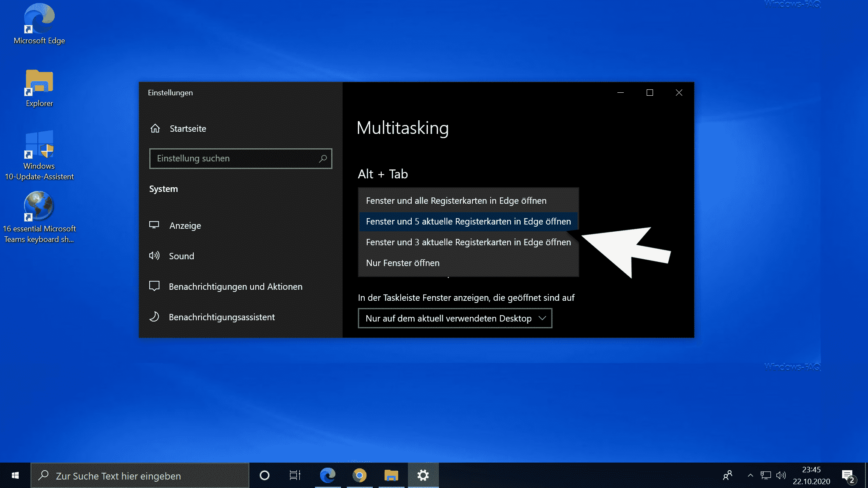Viewport: 868px width, 488px height.
Task: Click the taskbar search box Zur Suche Text
Action: (140, 475)
